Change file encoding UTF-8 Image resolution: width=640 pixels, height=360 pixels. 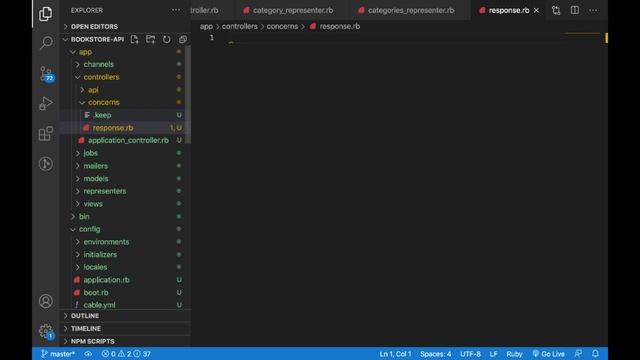[470, 354]
